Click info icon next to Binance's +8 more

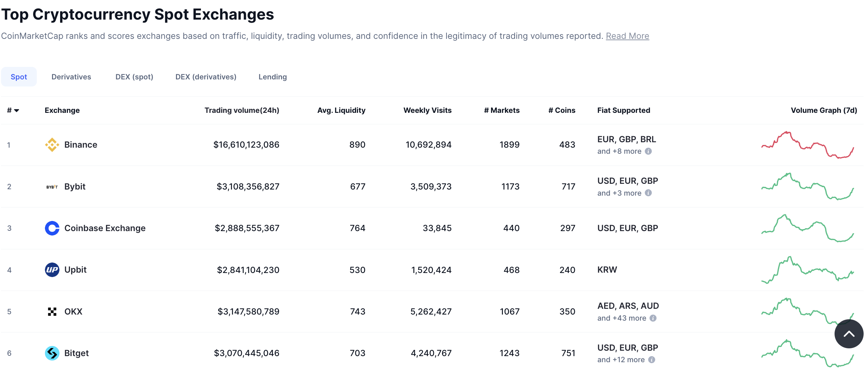click(x=648, y=151)
